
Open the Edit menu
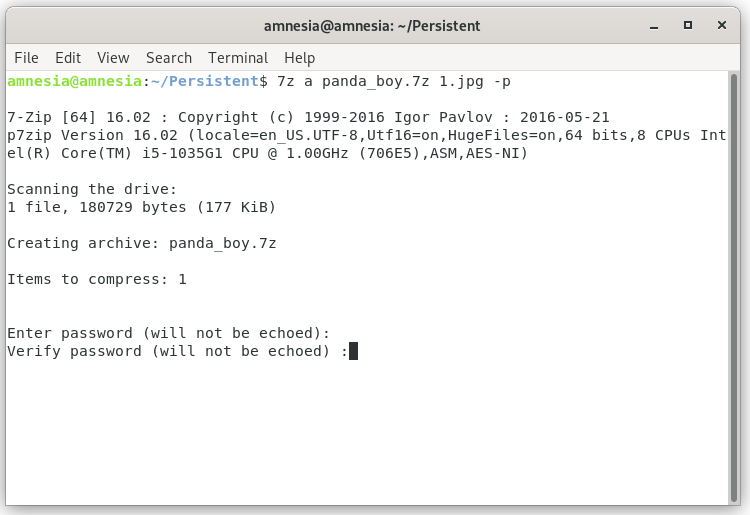pos(68,58)
